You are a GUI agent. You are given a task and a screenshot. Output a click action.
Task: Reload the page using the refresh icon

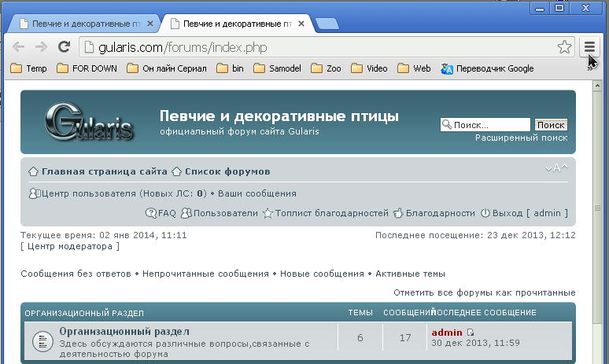point(65,47)
